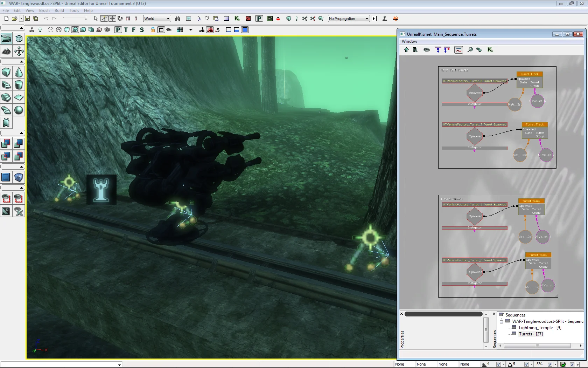The height and width of the screenshot is (368, 588).
Task: Collapse the first left toolbox section arrow
Action: pos(21,28)
